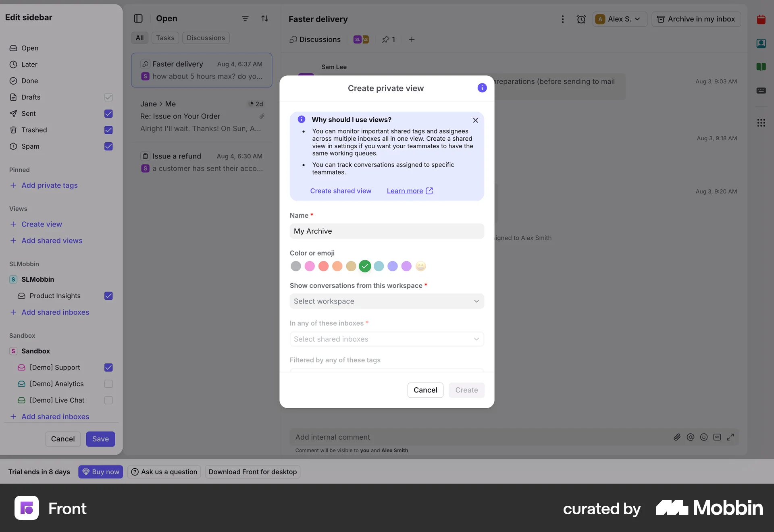
Task: Disable the Sent checkbox
Action: [108, 114]
